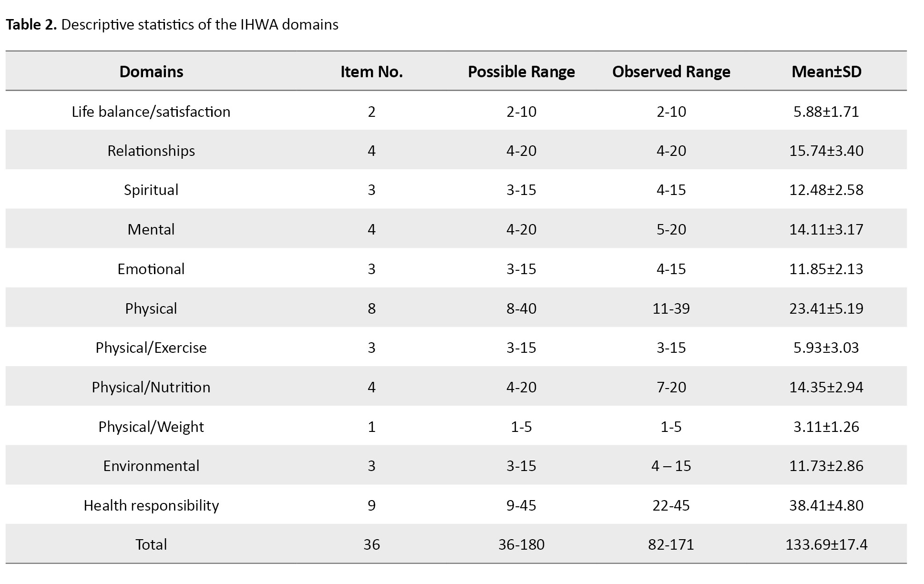
Task: Click the Table 2 caption text
Action: 172,24
